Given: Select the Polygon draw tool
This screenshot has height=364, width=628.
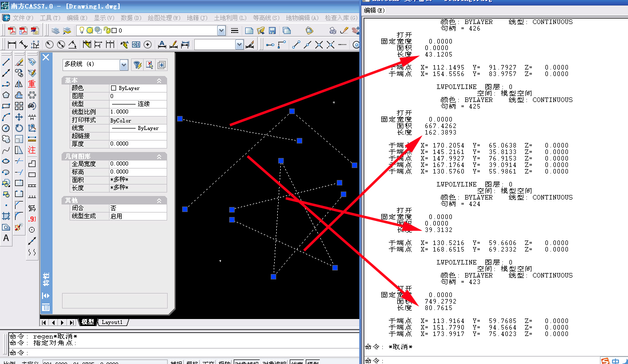Looking at the screenshot, I should [x=6, y=95].
